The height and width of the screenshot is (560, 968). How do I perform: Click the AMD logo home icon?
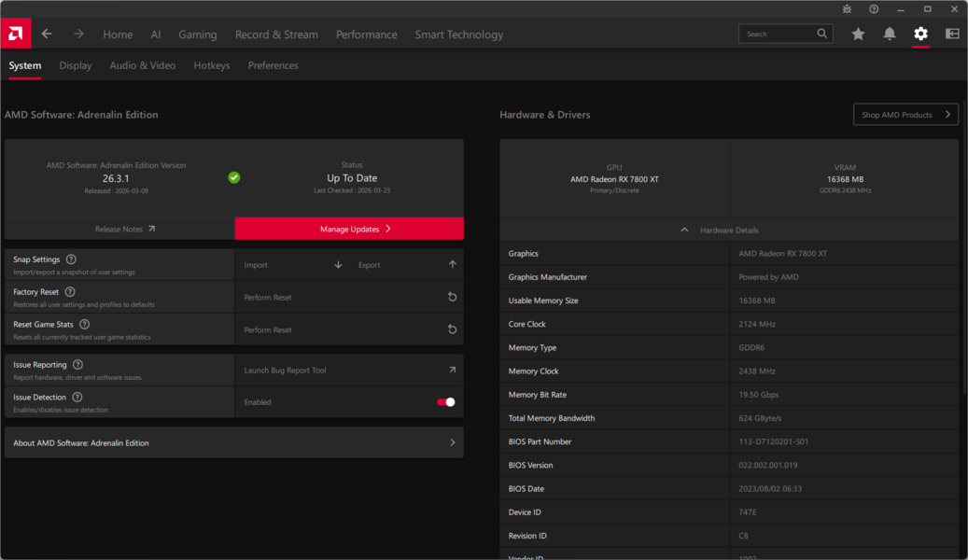tap(15, 35)
